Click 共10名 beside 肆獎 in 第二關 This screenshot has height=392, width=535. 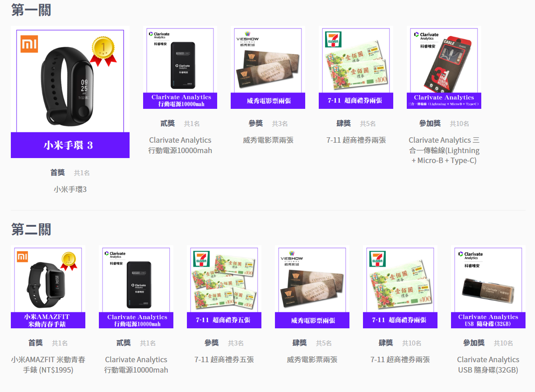pyautogui.click(x=412, y=343)
